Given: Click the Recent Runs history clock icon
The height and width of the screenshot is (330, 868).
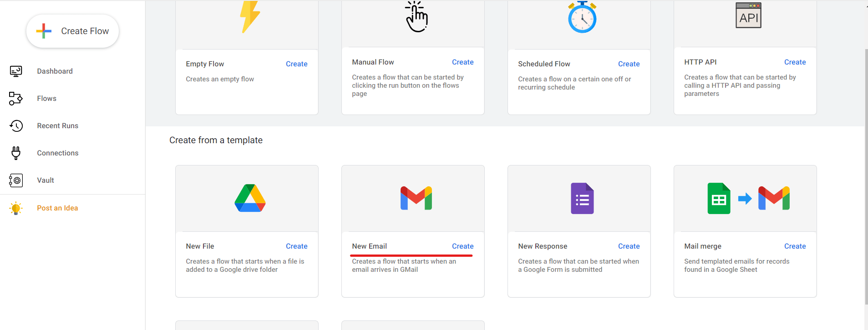Looking at the screenshot, I should pyautogui.click(x=16, y=126).
